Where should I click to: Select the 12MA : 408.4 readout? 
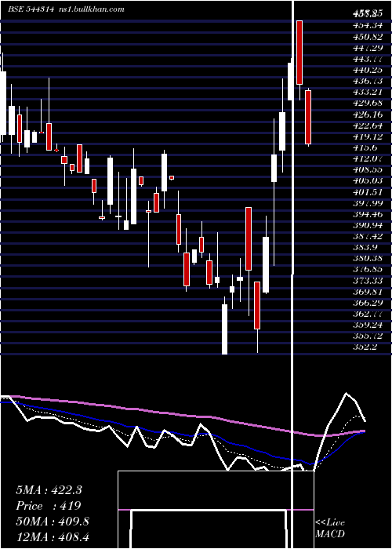click(x=52, y=537)
